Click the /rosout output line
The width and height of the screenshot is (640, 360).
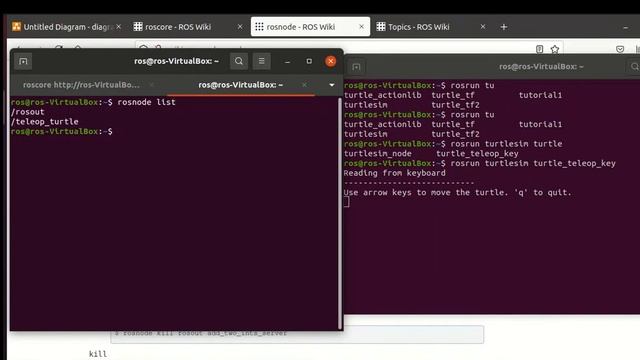(28, 112)
